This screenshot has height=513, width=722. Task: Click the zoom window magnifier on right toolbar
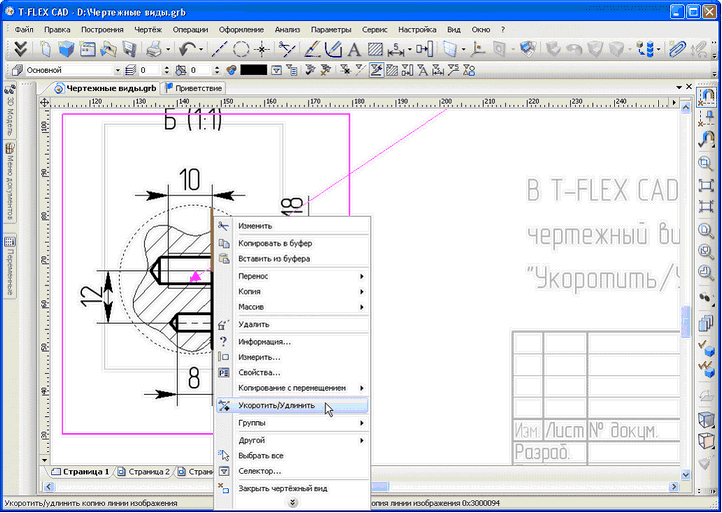[x=705, y=163]
